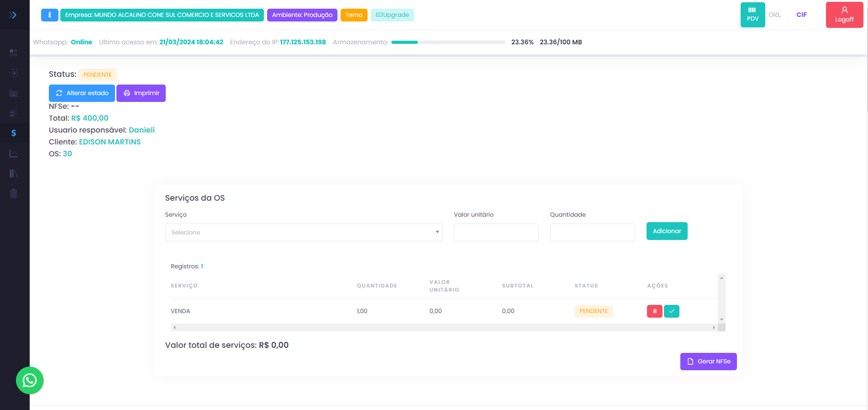Click the Upgrade badge in header
Screen dimensions: 868x410
click(392, 15)
